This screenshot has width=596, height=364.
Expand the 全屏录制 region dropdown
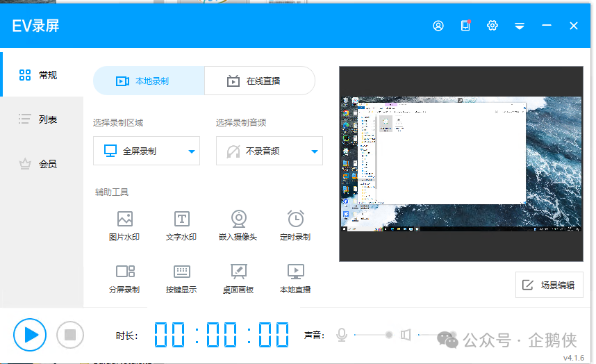[147, 151]
